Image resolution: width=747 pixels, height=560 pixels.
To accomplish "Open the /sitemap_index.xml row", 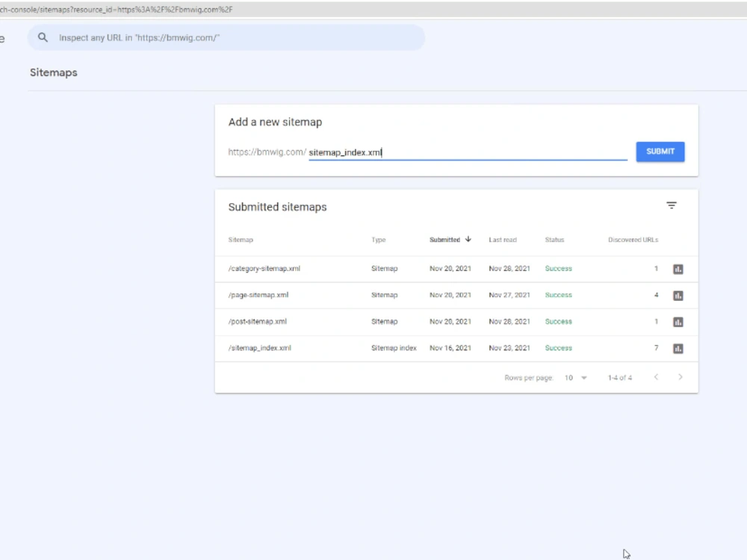I will coord(456,349).
